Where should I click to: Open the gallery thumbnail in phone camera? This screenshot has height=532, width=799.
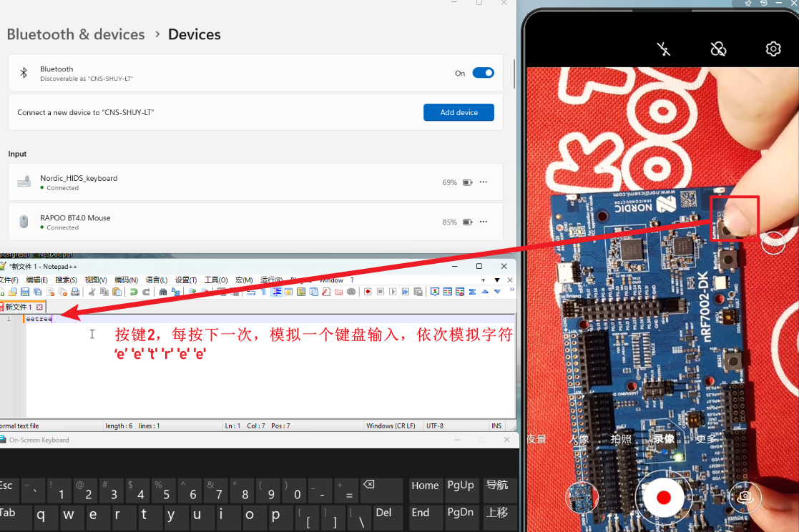pyautogui.click(x=582, y=498)
